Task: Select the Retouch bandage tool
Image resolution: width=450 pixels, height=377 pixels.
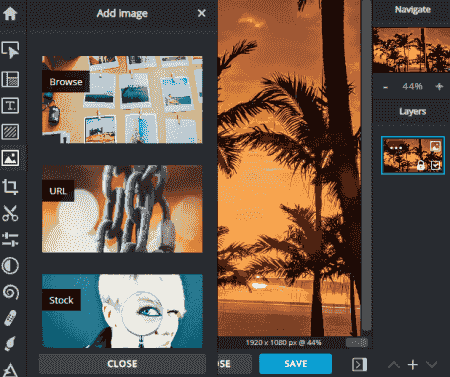Action: tap(10, 318)
